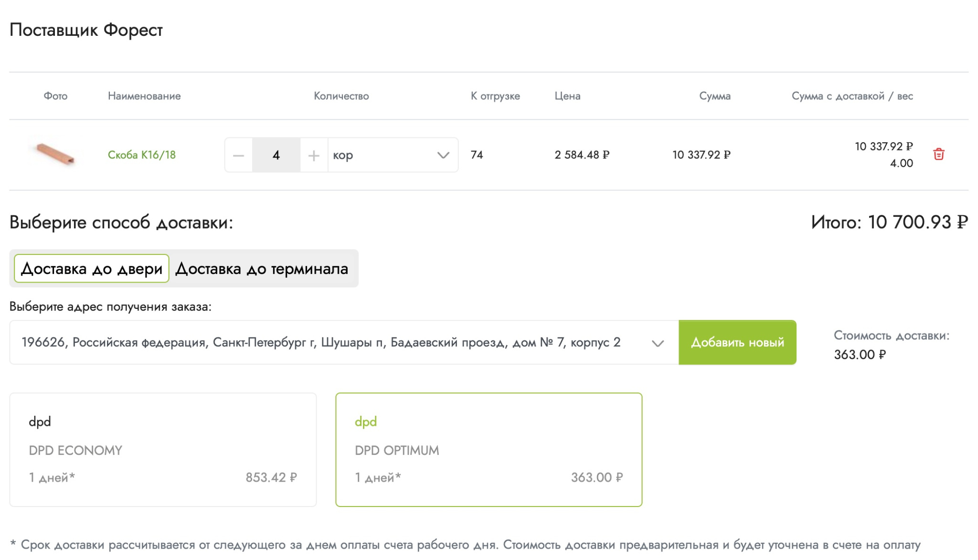Click the weight value 4.00
Image resolution: width=978 pixels, height=560 pixels.
901,163
